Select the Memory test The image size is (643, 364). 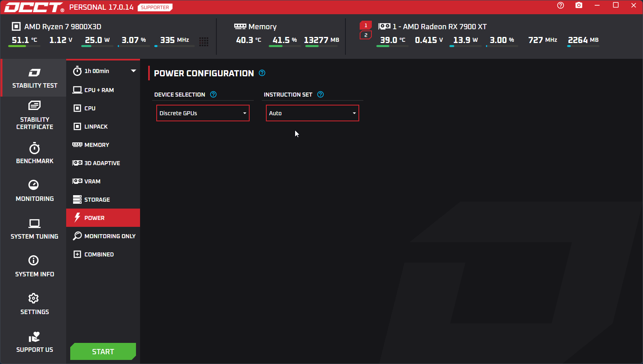tap(103, 145)
